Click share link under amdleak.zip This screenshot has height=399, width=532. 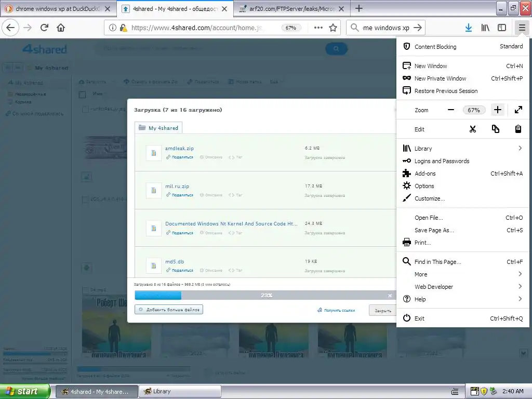(x=179, y=157)
